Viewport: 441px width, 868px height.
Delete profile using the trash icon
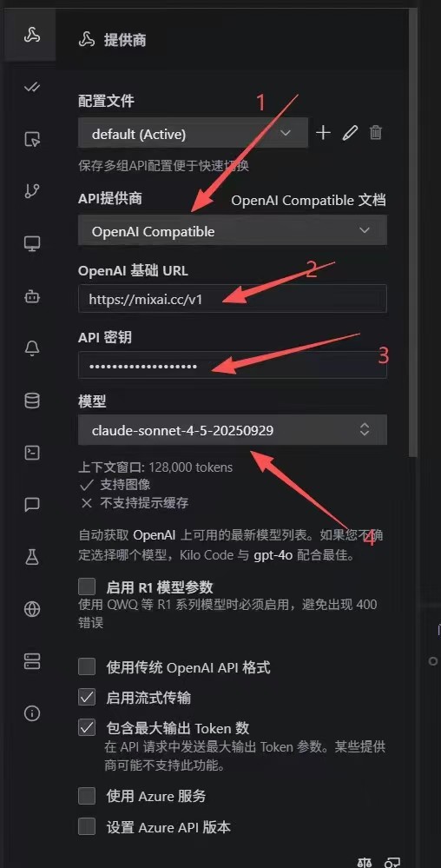pos(376,133)
